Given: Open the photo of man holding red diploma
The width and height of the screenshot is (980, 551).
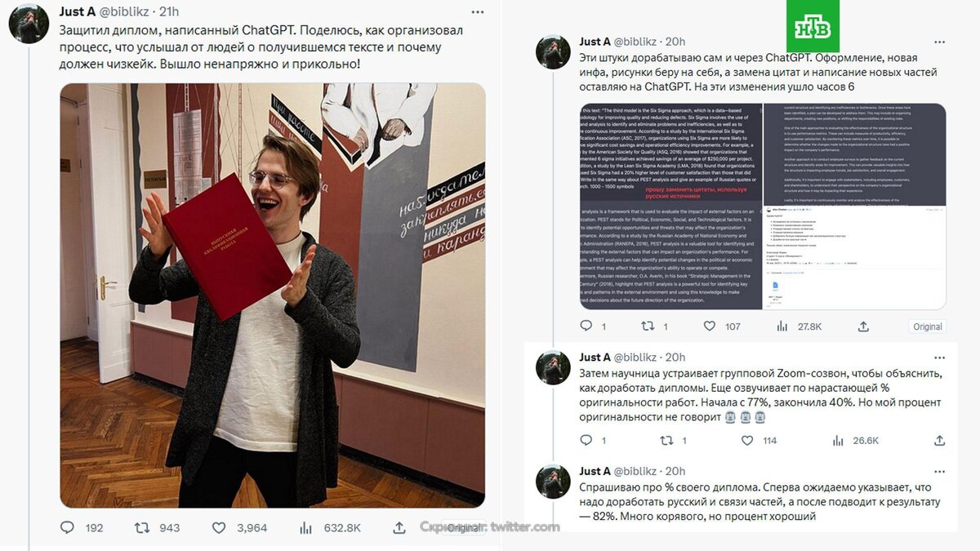Looking at the screenshot, I should coord(273,295).
